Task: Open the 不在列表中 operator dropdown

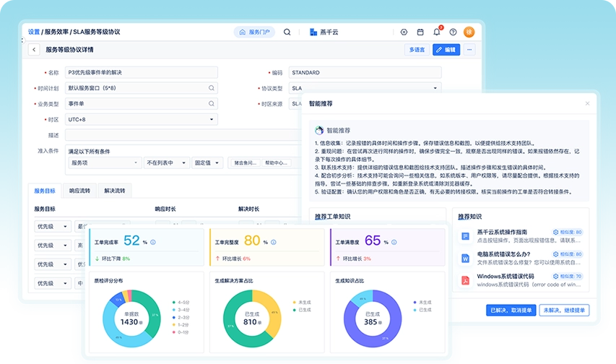Action: point(167,162)
